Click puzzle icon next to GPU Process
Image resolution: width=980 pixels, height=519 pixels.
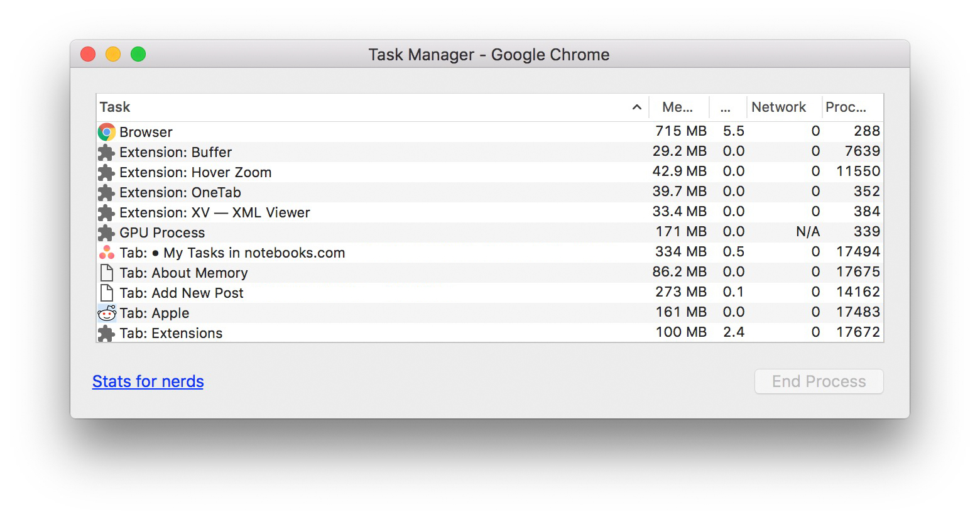[x=107, y=232]
